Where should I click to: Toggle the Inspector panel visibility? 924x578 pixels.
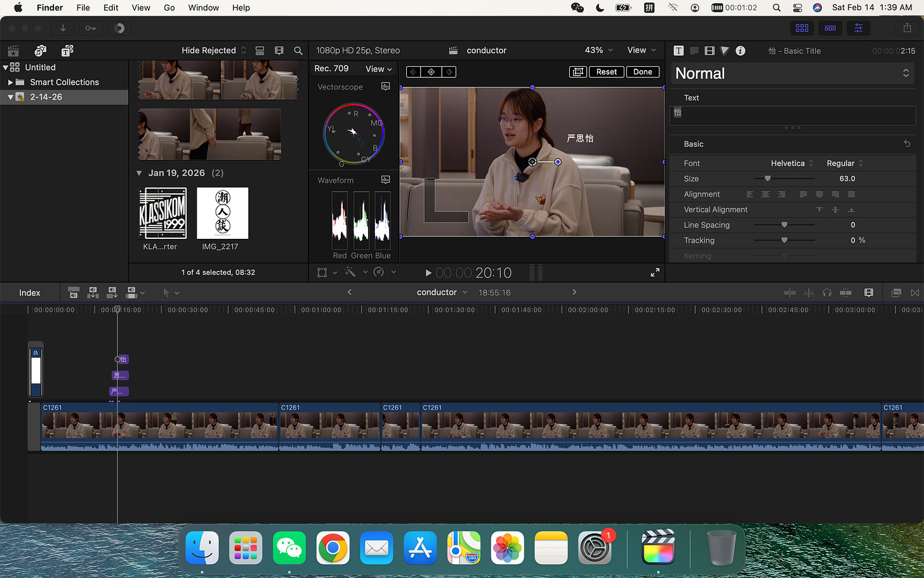858,28
